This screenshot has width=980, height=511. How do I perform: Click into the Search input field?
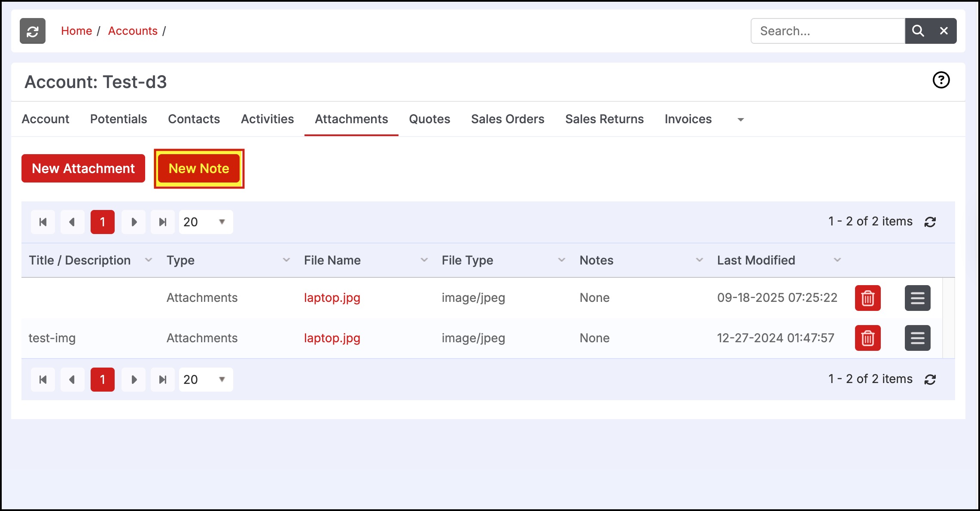point(827,31)
